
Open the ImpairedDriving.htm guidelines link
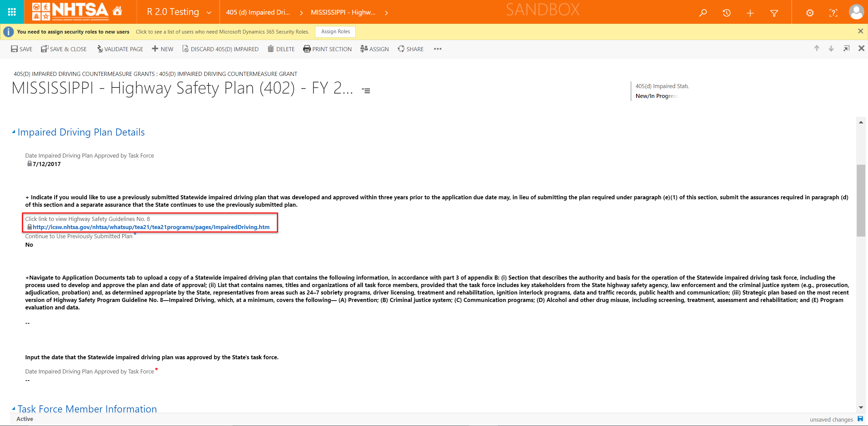click(x=151, y=227)
